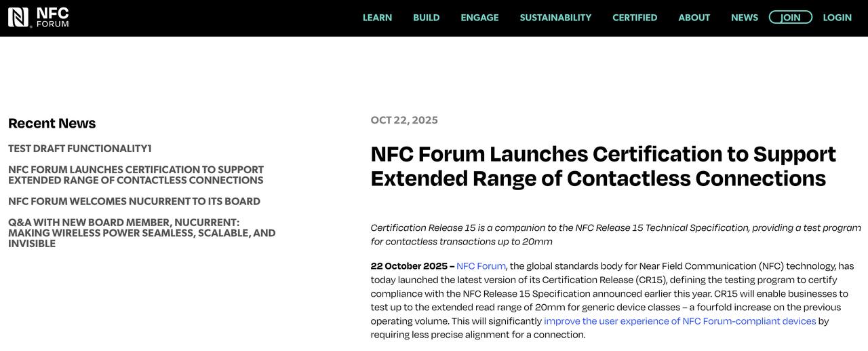This screenshot has width=868, height=351.
Task: Open the ABOUT menu
Action: (694, 18)
